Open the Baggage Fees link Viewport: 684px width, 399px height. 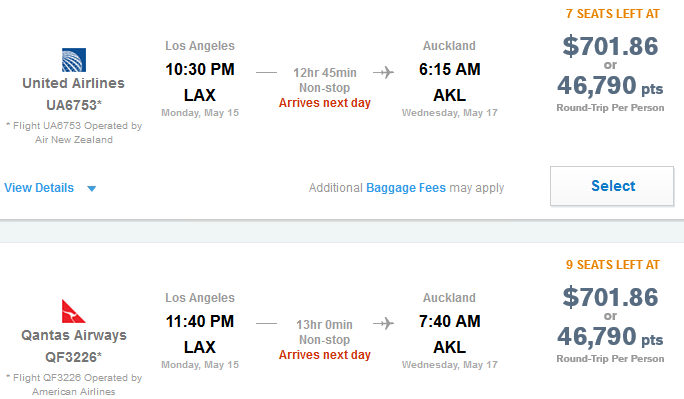point(406,188)
